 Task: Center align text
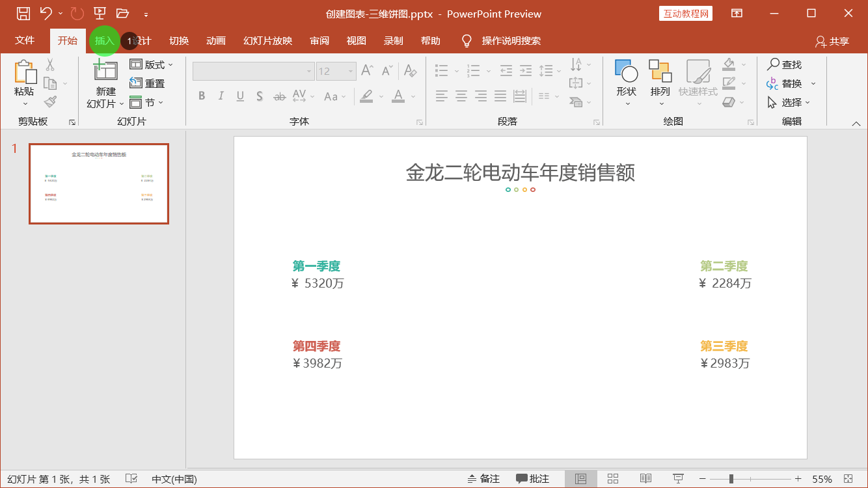tap(461, 96)
